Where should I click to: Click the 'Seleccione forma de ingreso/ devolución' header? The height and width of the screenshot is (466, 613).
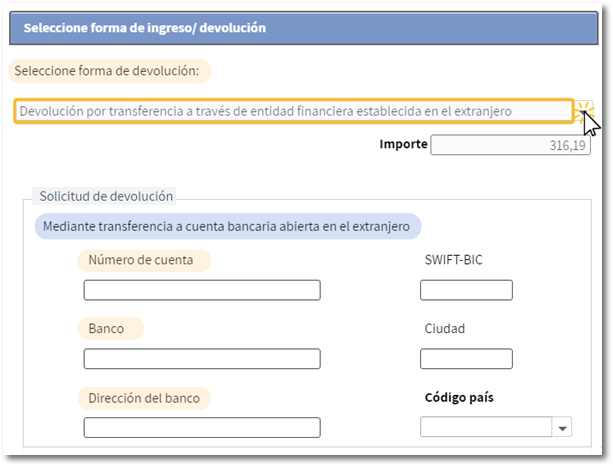145,28
